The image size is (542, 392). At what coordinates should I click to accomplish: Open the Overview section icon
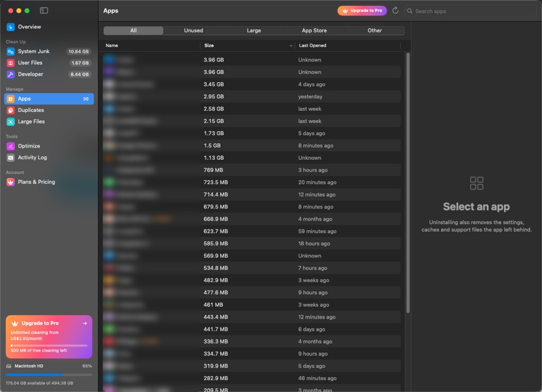(x=11, y=27)
